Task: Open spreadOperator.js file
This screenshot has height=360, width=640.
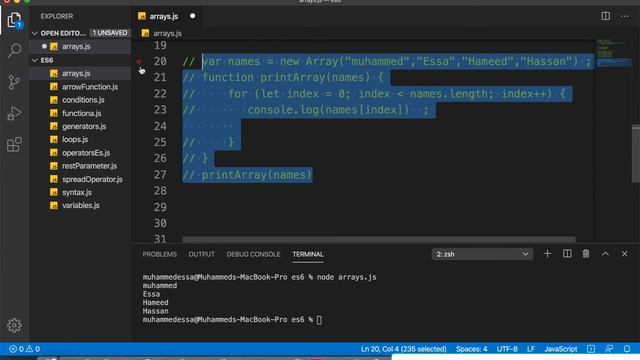Action: 80,179
